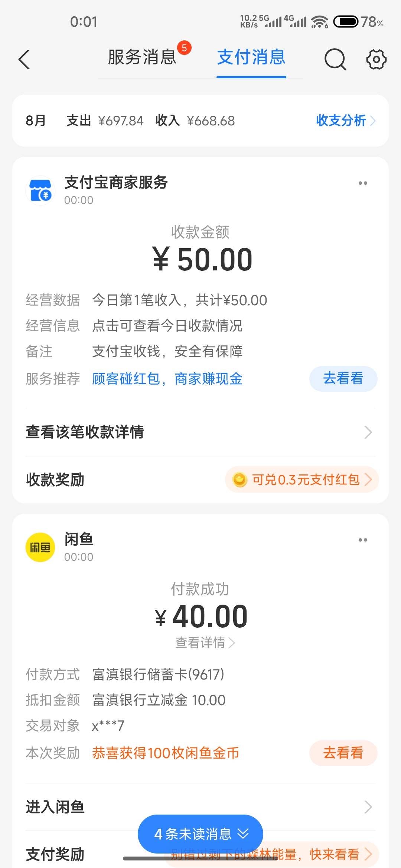
Task: Expand 查看该笔收款详情 row
Action: tap(200, 432)
